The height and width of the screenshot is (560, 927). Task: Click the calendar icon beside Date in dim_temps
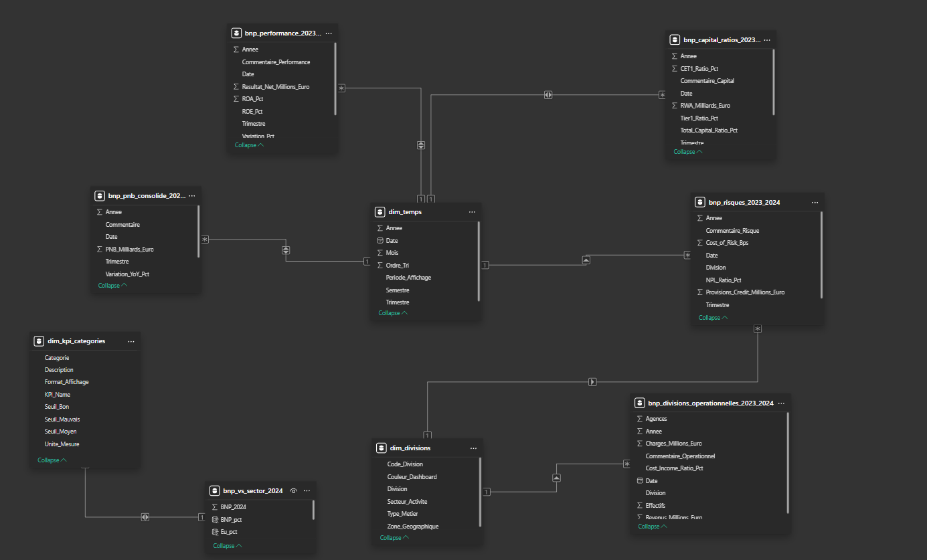380,240
